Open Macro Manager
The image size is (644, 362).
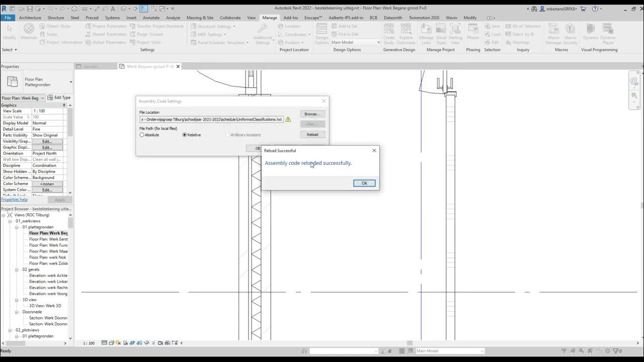click(x=553, y=33)
